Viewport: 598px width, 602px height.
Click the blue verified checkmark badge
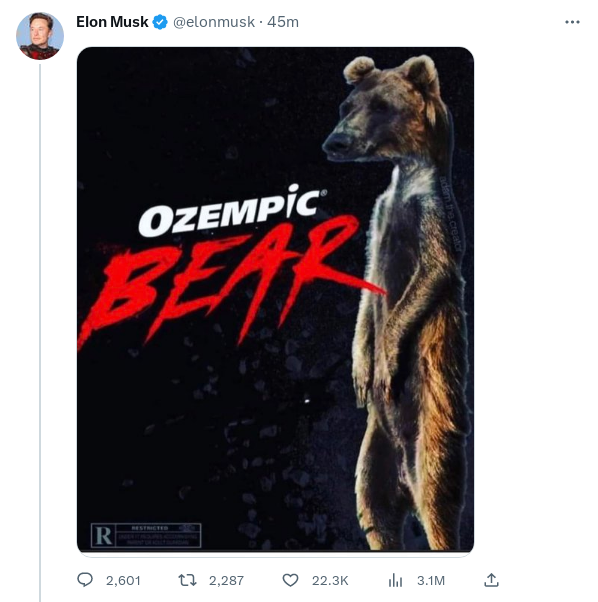click(x=160, y=22)
